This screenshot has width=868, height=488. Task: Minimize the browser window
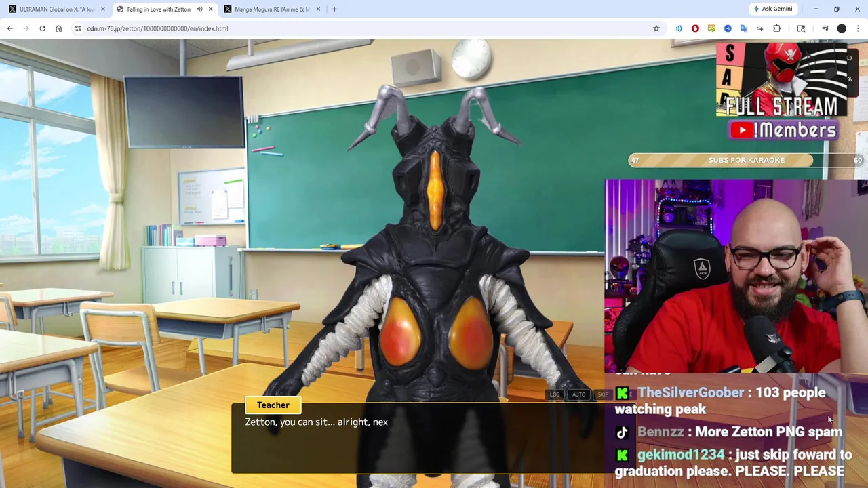pyautogui.click(x=816, y=9)
